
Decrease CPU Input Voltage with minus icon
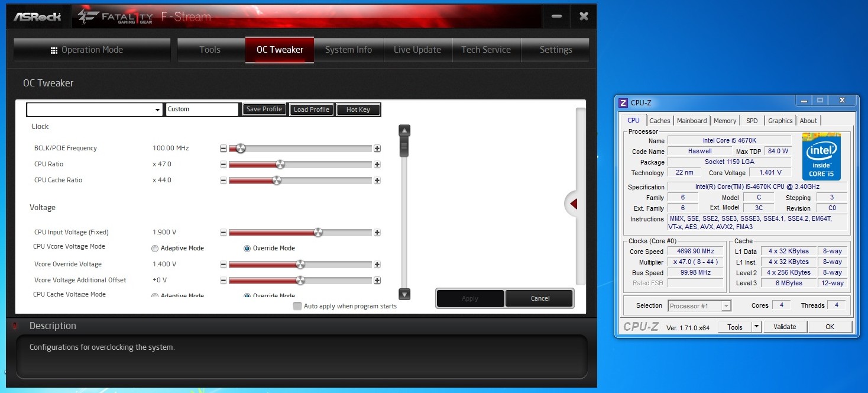point(224,233)
